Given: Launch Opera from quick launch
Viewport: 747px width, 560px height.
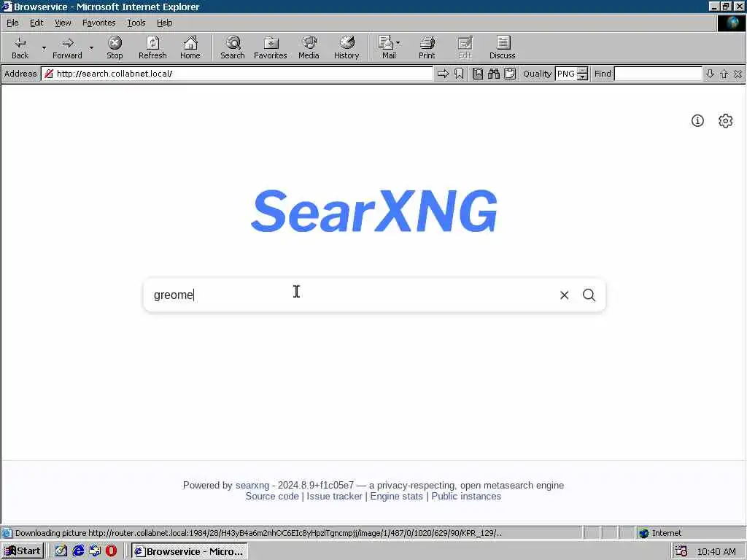Looking at the screenshot, I should tap(111, 551).
